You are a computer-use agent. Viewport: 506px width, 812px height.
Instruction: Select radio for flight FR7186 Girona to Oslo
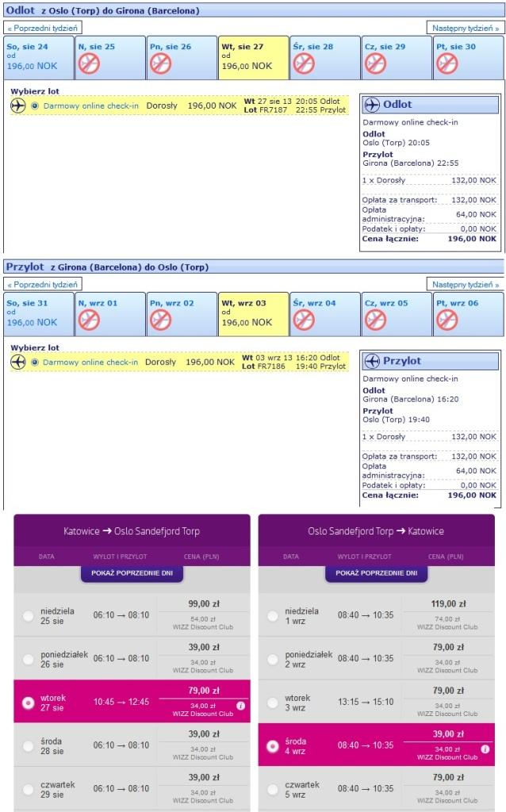(35, 362)
